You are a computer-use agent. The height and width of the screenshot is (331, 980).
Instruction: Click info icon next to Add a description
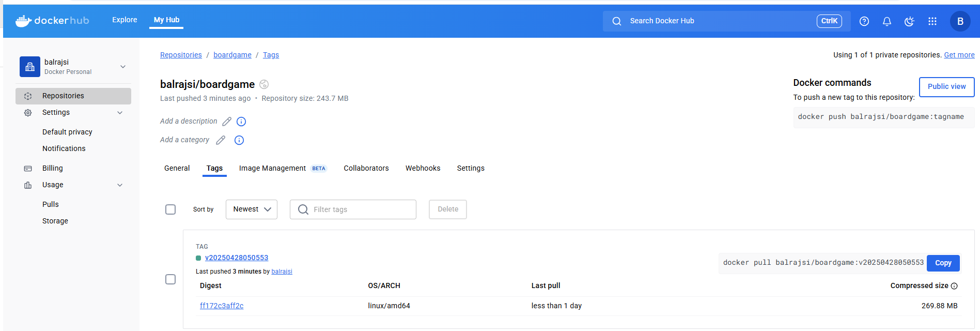241,122
